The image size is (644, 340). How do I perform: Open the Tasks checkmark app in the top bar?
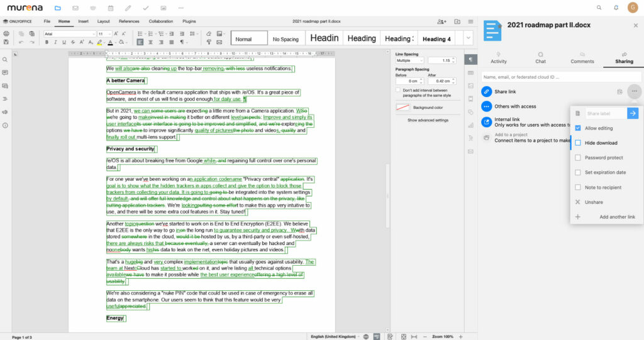point(146,8)
